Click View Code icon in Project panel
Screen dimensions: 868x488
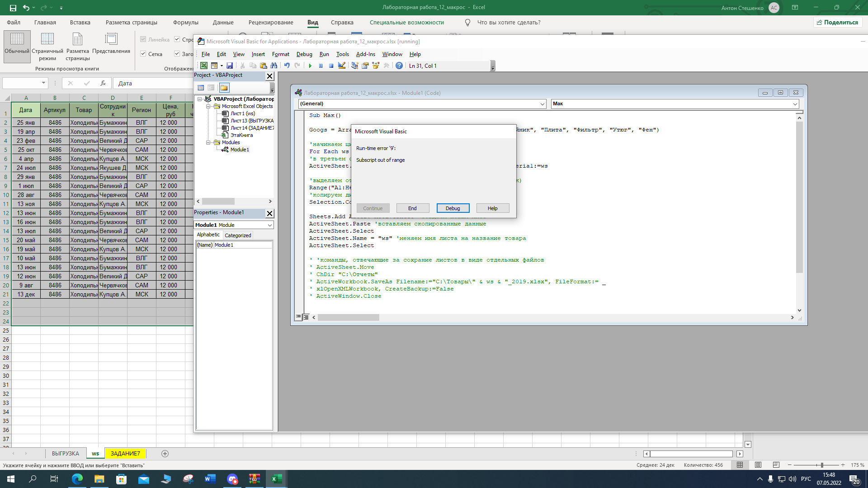(x=201, y=88)
